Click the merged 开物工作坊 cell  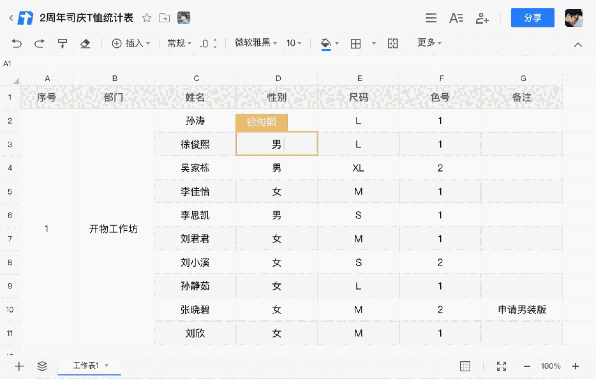[x=113, y=228]
